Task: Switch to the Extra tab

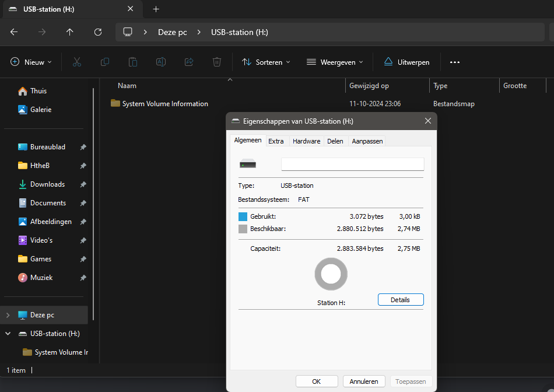Action: coord(276,141)
